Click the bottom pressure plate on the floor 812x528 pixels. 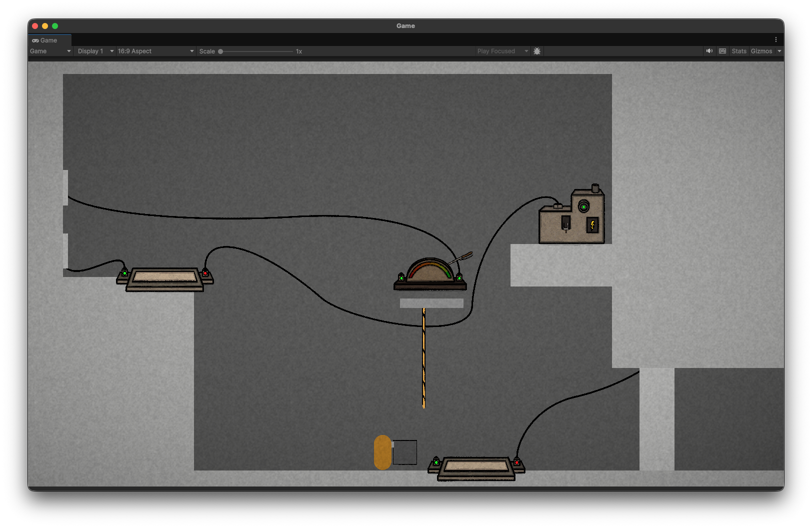coord(476,467)
